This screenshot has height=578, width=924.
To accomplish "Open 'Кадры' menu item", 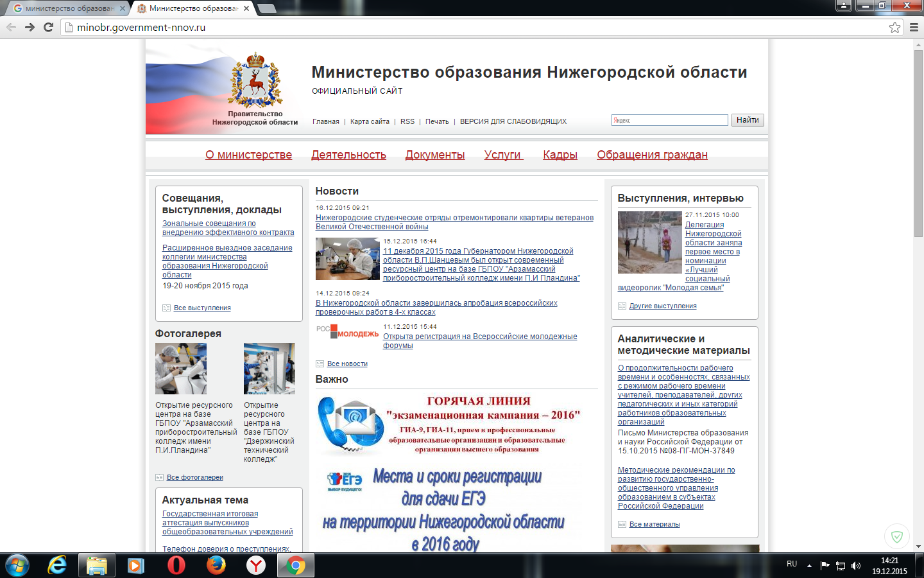I will [560, 155].
